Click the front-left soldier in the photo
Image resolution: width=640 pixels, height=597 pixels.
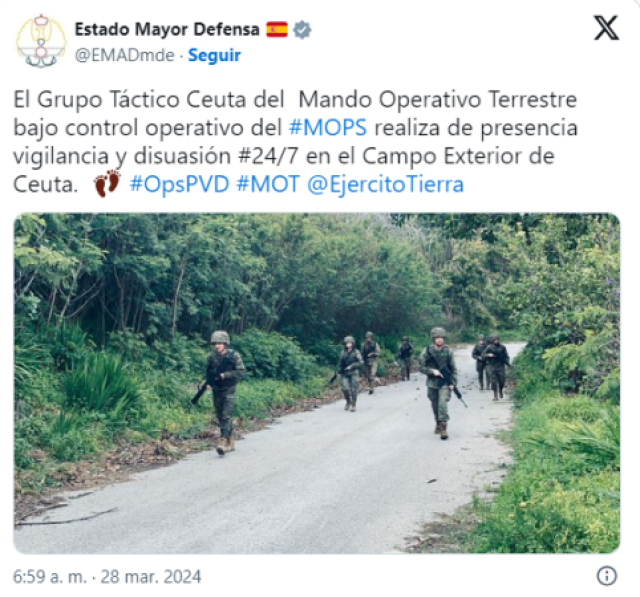pos(221,392)
